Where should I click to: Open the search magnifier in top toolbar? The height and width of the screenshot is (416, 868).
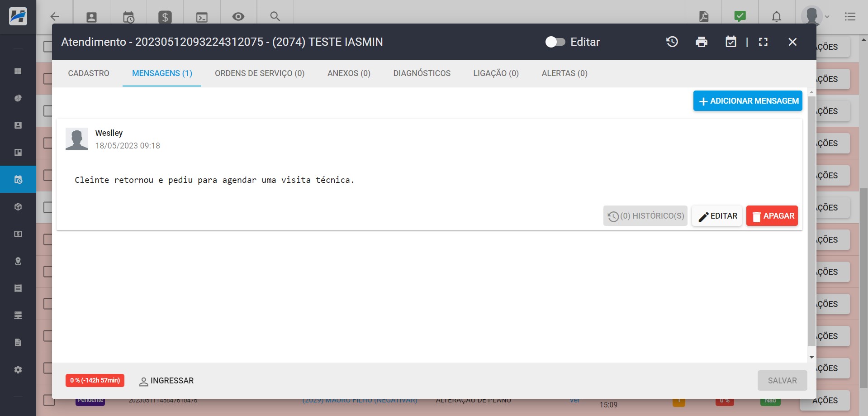click(275, 17)
